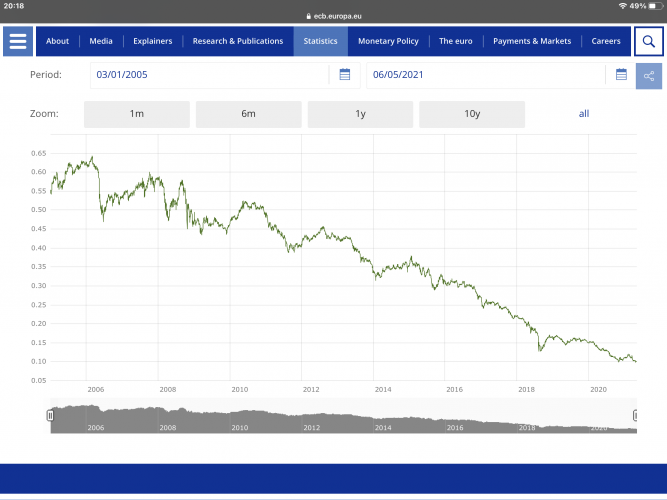Open the hamburger navigation menu
Screen dimensions: 667x500
(x=18, y=41)
